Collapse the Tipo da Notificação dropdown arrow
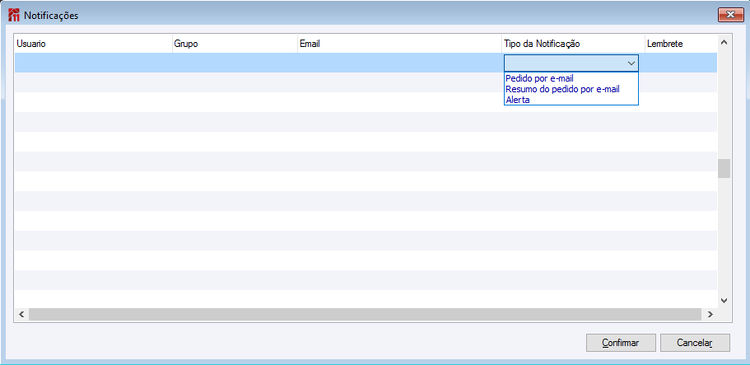Screen dimensions: 750x365 tap(631, 63)
